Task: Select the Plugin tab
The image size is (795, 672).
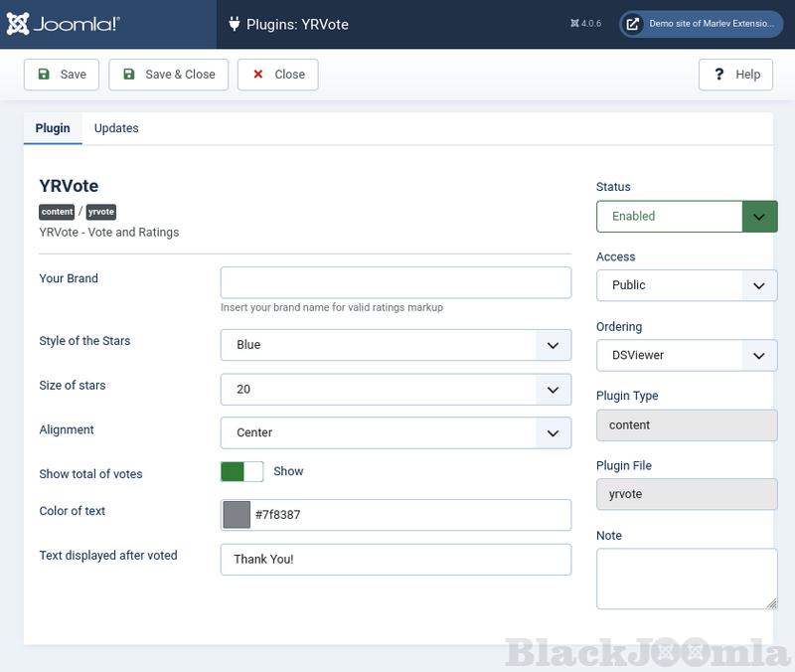Action: (x=53, y=128)
